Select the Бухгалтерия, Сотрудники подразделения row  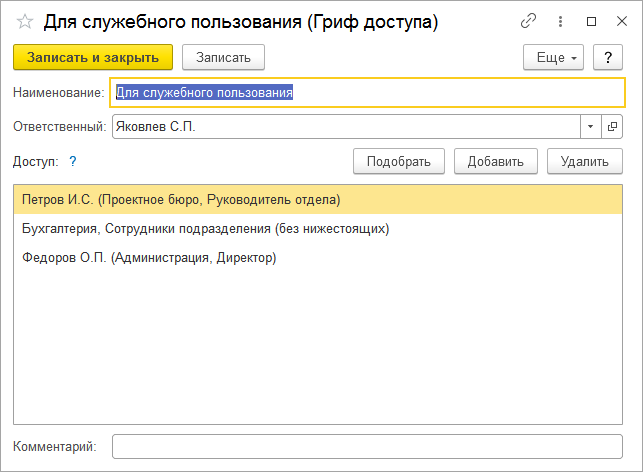205,229
